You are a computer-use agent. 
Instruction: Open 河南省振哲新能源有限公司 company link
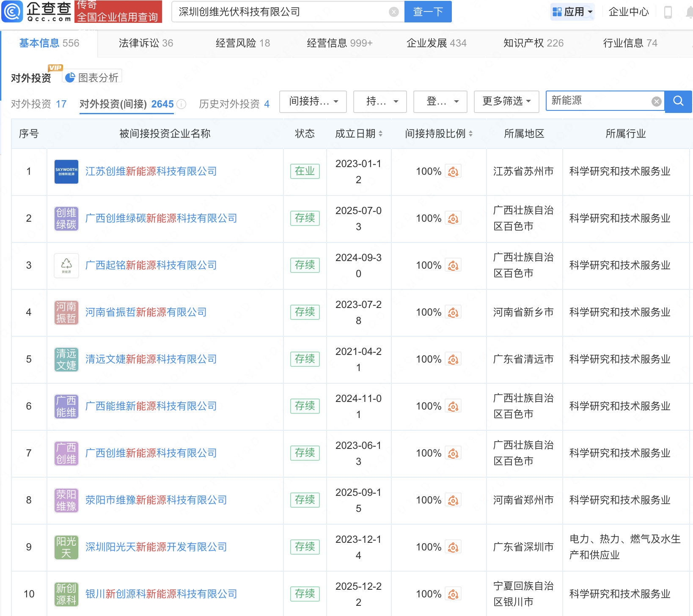click(146, 312)
